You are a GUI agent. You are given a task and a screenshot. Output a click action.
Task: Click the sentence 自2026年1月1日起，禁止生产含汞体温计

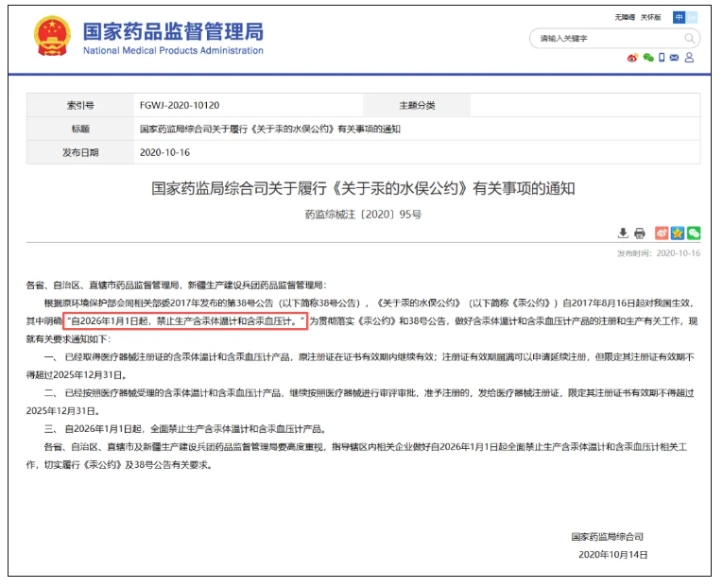pyautogui.click(x=185, y=321)
